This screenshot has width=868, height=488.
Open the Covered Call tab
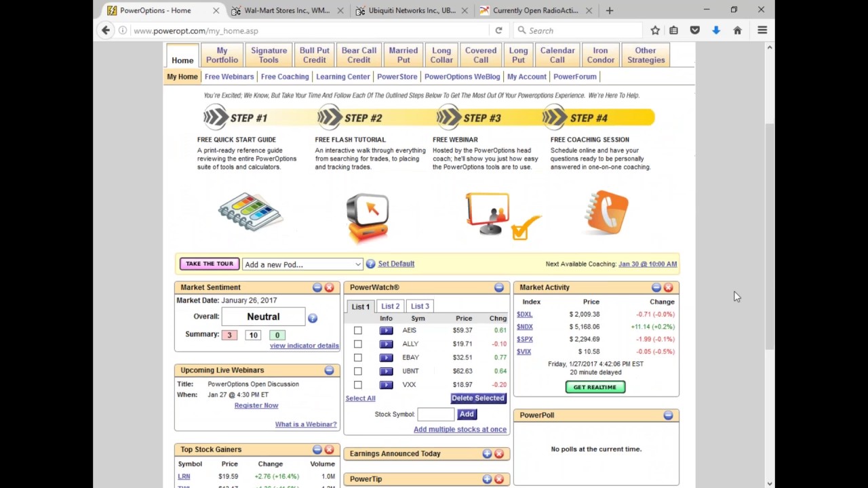point(481,55)
